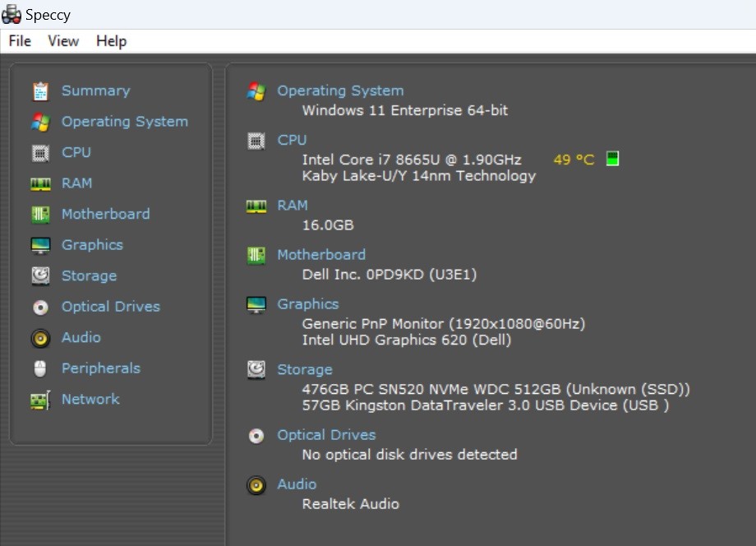The width and height of the screenshot is (756, 546).
Task: Go to Operating System section in sidebar
Action: click(125, 122)
